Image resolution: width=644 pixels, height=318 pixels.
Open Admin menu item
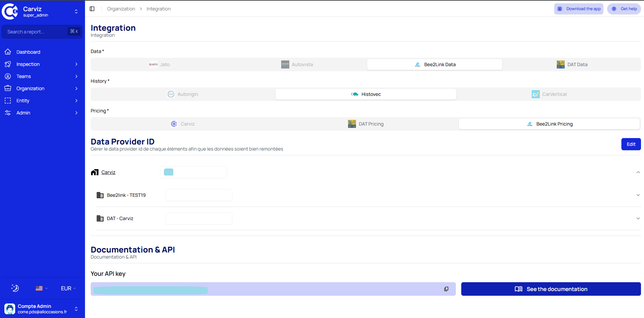pyautogui.click(x=42, y=113)
